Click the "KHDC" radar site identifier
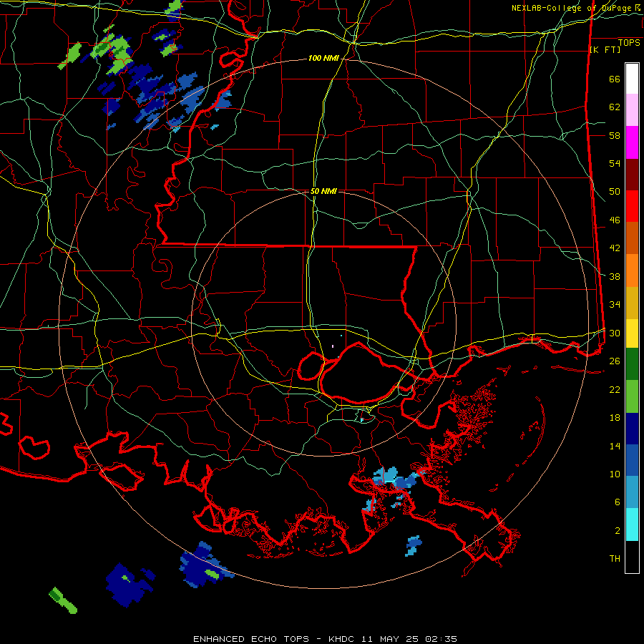Screen dimensions: 644x644 [342, 639]
